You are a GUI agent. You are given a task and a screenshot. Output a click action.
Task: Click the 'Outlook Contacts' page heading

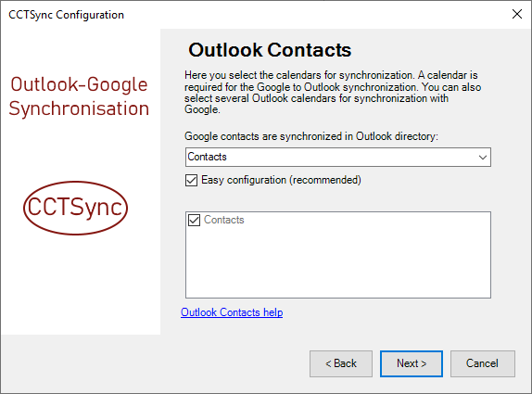click(270, 50)
